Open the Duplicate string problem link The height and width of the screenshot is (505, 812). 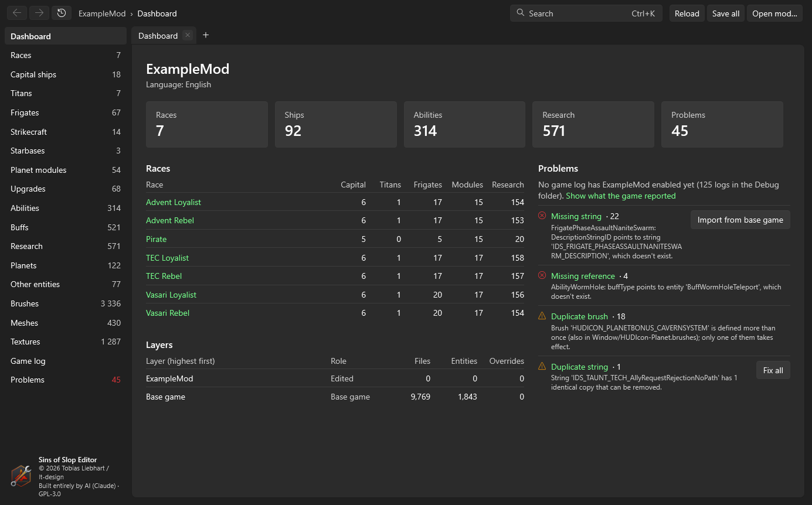coord(579,367)
